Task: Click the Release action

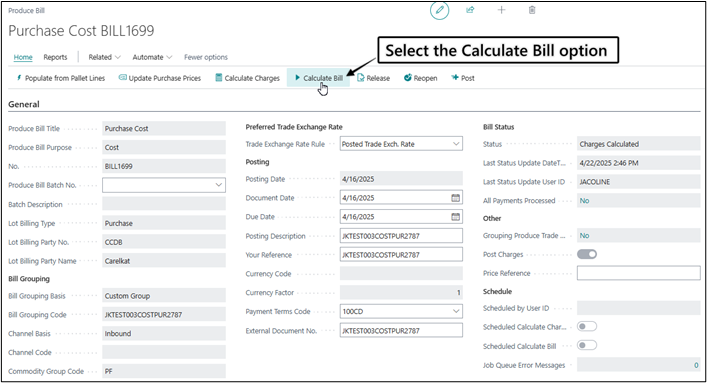Action: (x=373, y=78)
